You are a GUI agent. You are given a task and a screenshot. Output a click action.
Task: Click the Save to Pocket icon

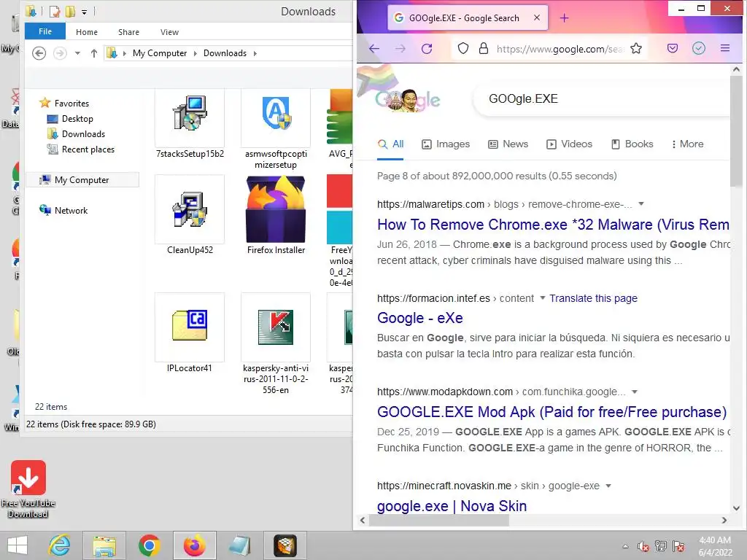click(672, 49)
